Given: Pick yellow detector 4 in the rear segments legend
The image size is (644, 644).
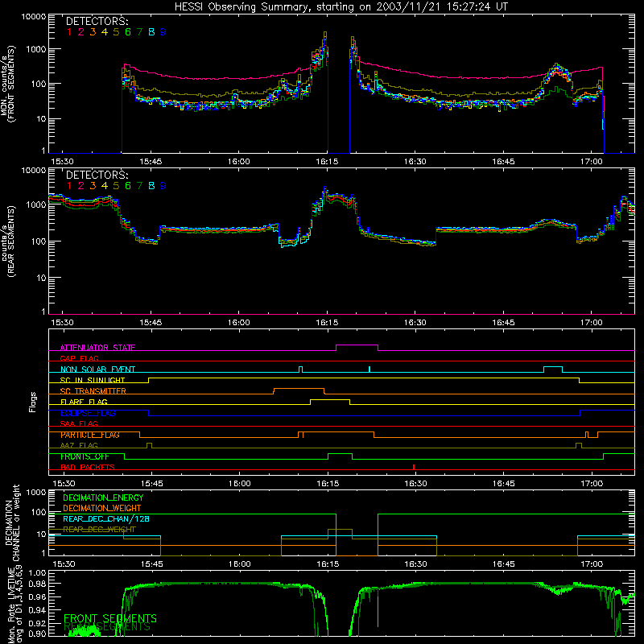Looking at the screenshot, I should pyautogui.click(x=105, y=186).
